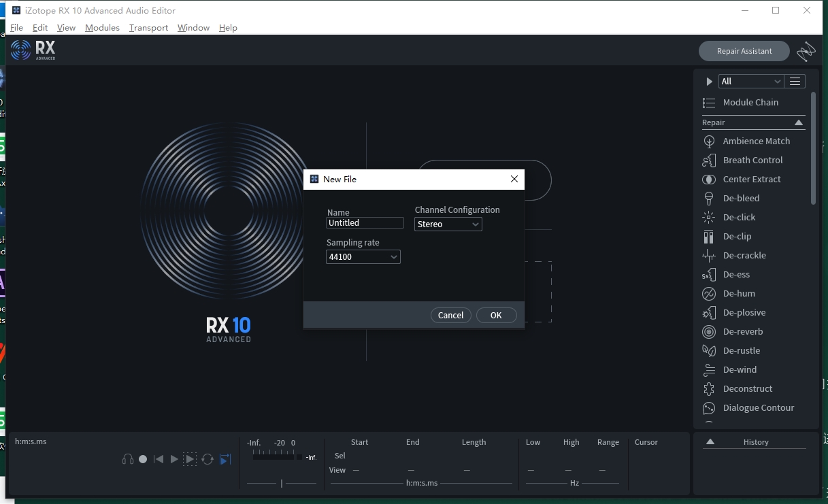Cancel the New File dialog
828x504 pixels.
pos(451,315)
